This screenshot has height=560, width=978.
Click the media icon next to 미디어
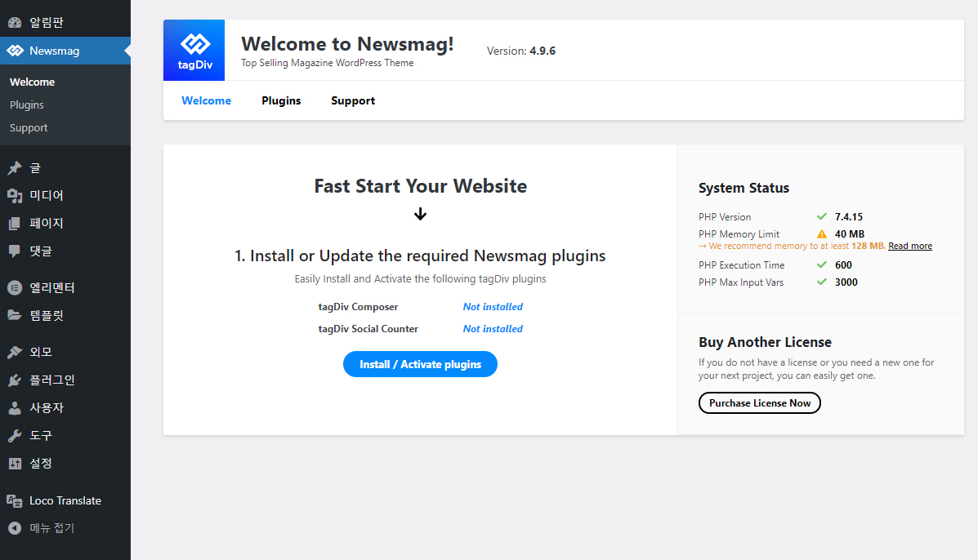pyautogui.click(x=15, y=196)
